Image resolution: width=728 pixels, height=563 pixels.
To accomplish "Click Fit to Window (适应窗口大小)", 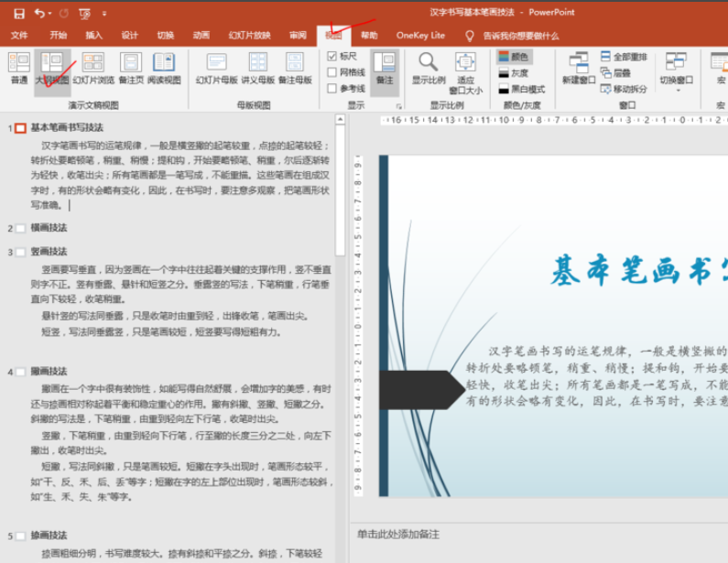I will tap(465, 71).
